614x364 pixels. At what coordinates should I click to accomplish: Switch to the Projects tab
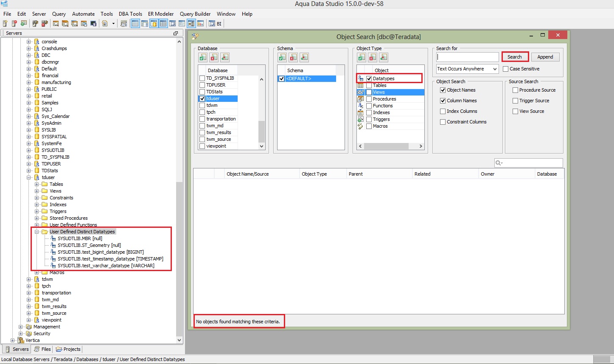[68, 349]
